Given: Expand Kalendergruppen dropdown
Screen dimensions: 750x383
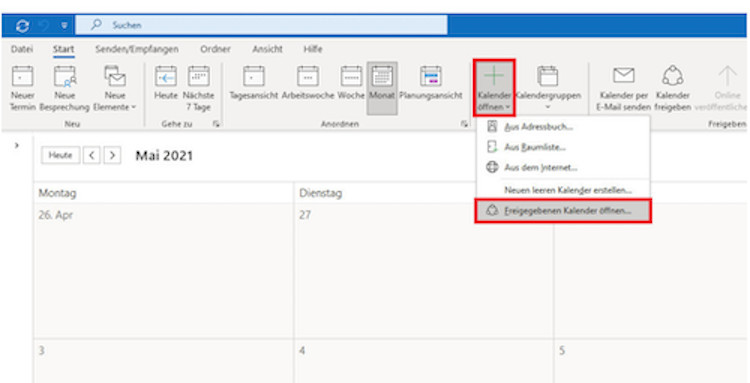Looking at the screenshot, I should coord(548,88).
